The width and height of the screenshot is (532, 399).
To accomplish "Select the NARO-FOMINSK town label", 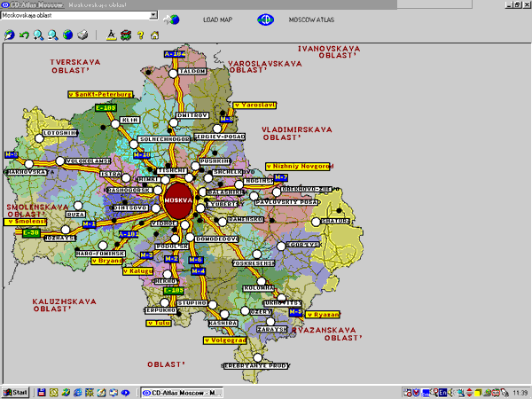I will pyautogui.click(x=100, y=254).
